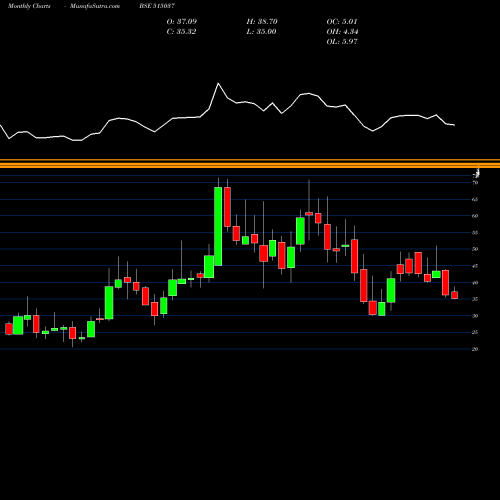500x500 pixels.
Task: Click the 30 price axis label
Action: click(x=475, y=316)
